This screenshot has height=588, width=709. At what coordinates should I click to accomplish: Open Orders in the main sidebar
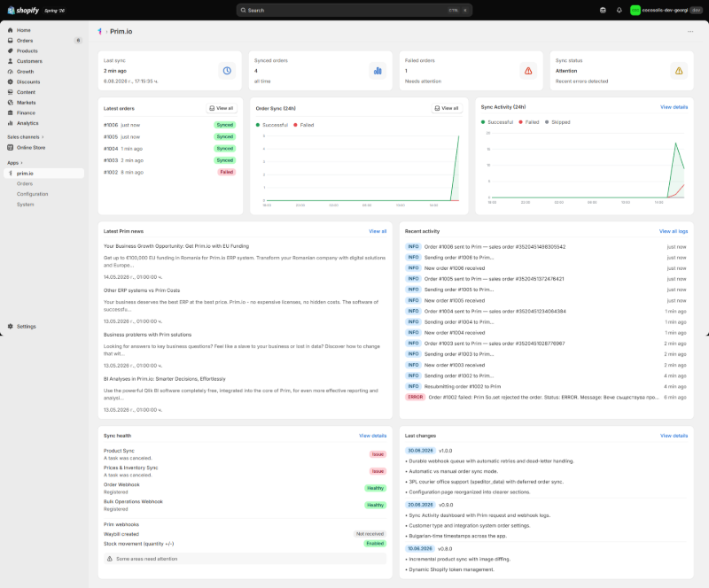(x=25, y=41)
